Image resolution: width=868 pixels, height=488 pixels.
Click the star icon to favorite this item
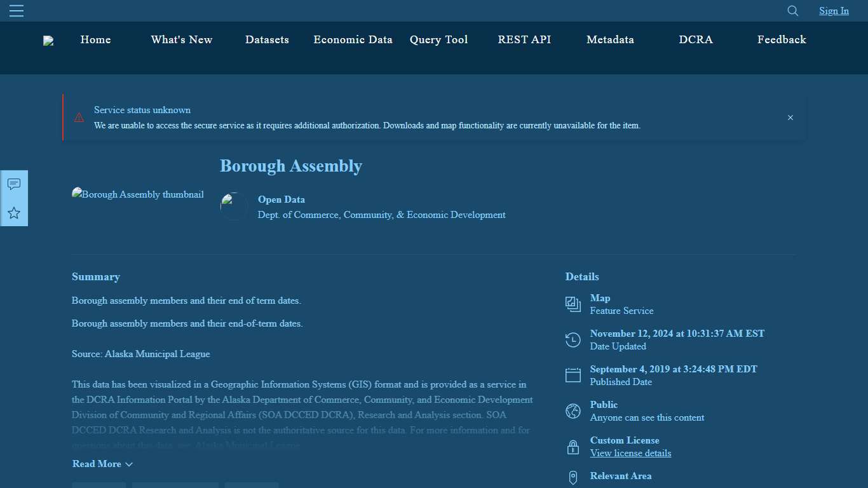pos(14,213)
